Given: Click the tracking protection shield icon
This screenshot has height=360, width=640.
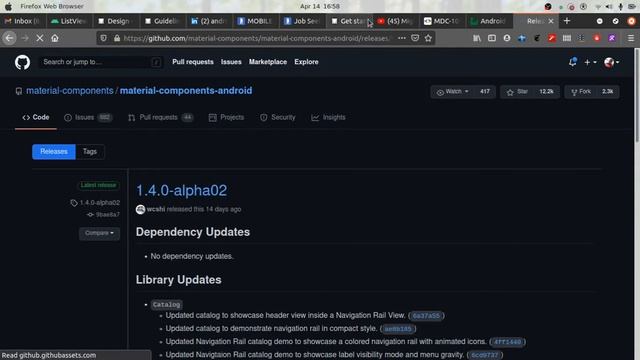Looking at the screenshot, I should pyautogui.click(x=104, y=38).
